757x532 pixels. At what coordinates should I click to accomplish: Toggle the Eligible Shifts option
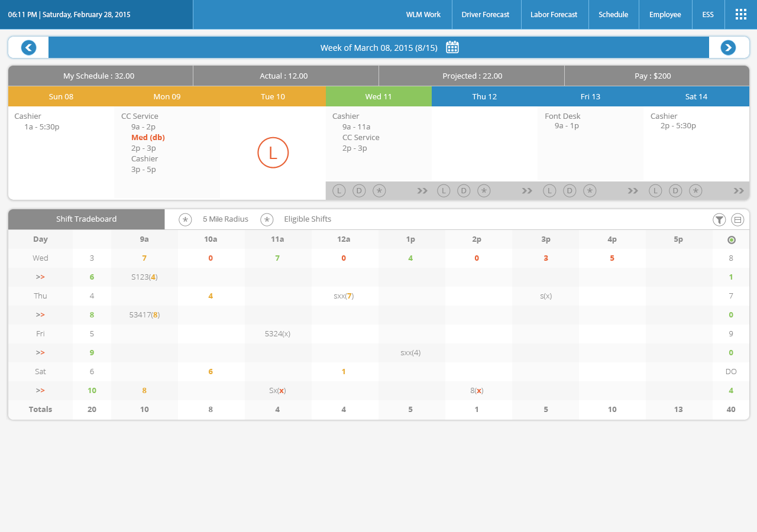[267, 219]
